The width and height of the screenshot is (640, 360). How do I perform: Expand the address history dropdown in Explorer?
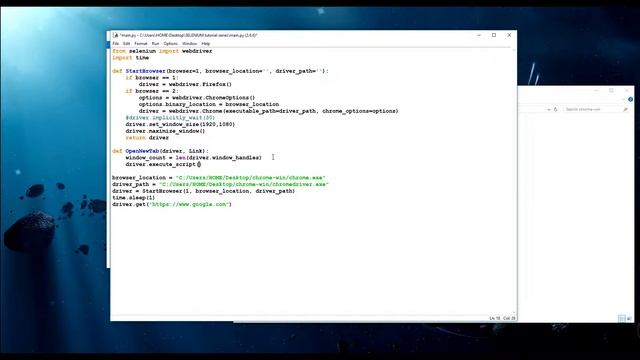tap(549, 109)
